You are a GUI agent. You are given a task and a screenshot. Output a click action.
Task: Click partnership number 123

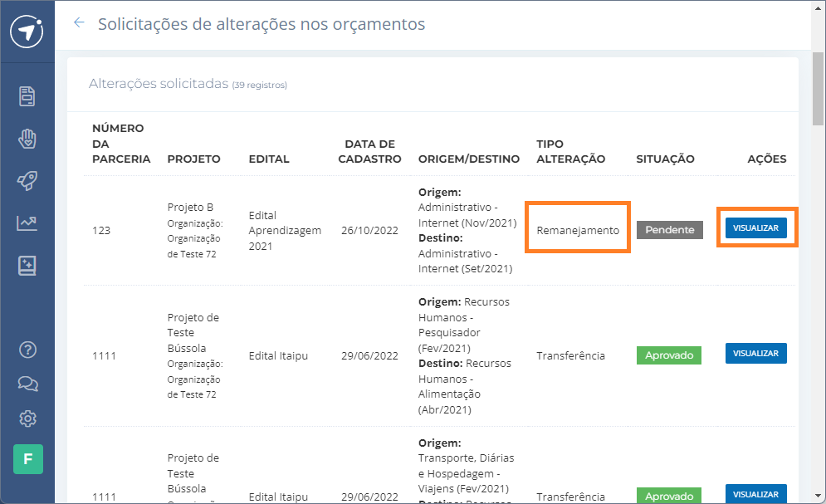[x=101, y=230]
